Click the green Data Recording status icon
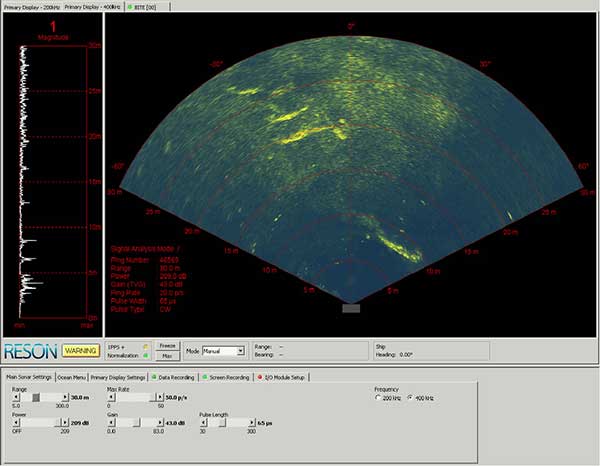The width and height of the screenshot is (600, 466). [154, 377]
